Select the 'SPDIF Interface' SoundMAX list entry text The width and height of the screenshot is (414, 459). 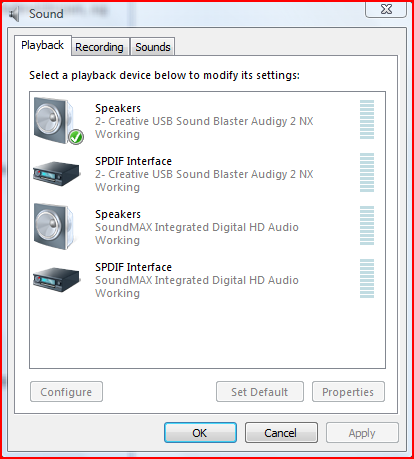click(x=133, y=267)
